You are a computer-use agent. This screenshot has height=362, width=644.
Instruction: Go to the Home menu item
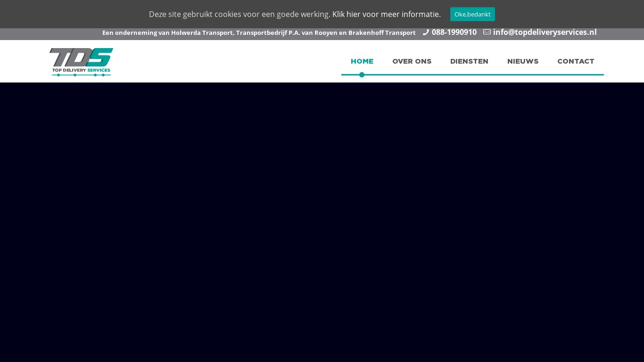point(362,61)
